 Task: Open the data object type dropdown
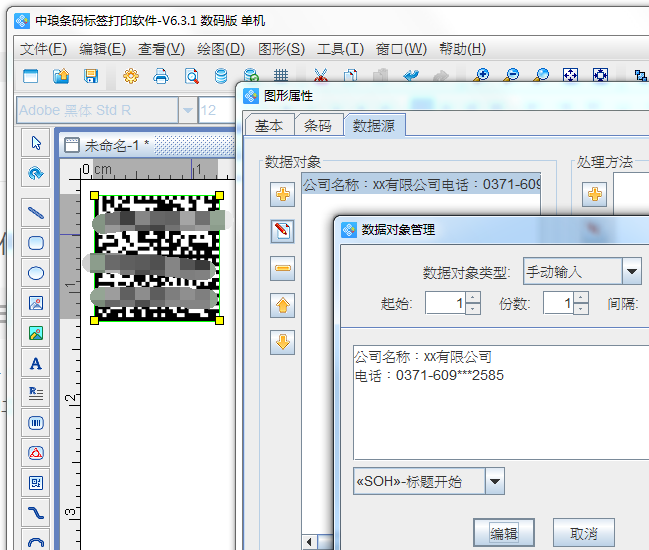(632, 271)
